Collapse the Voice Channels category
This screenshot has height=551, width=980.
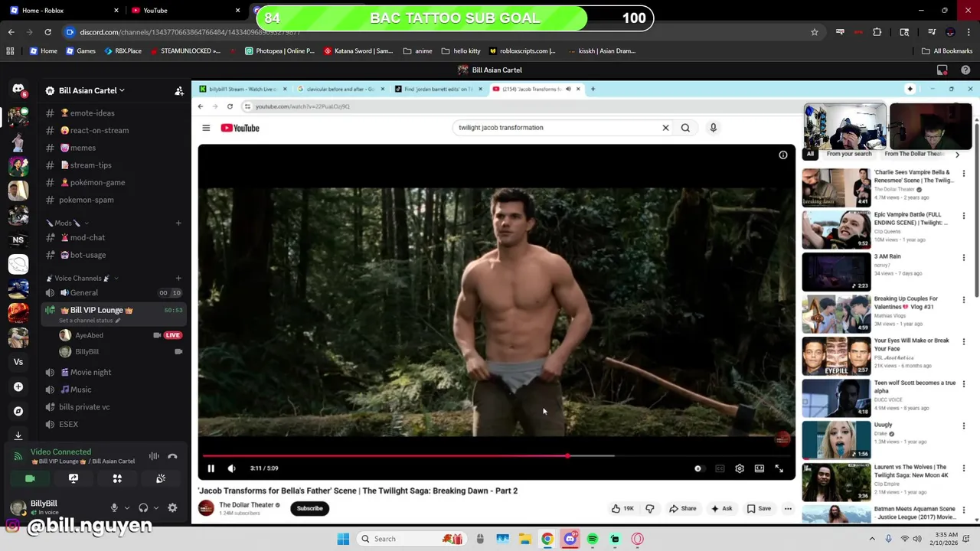coord(81,278)
